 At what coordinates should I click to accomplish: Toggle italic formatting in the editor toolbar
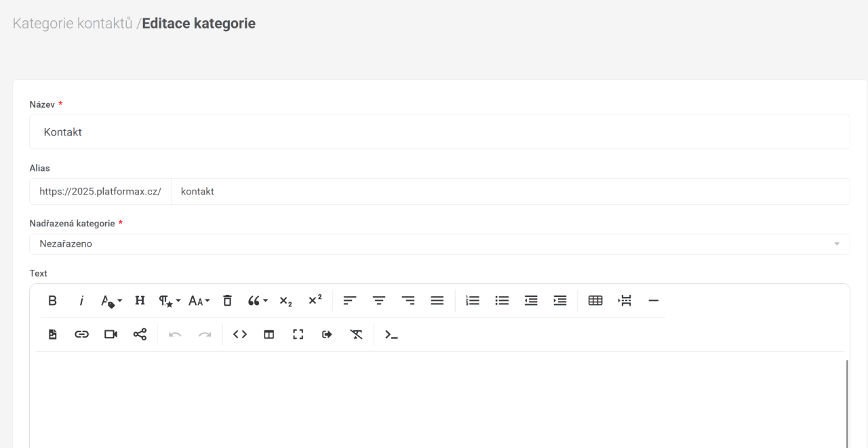pos(81,301)
